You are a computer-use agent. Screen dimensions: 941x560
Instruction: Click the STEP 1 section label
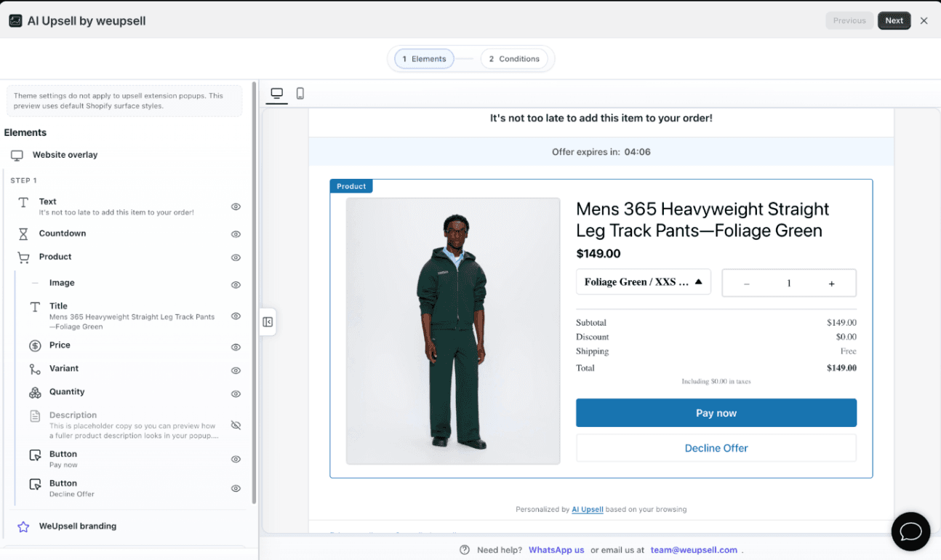[x=23, y=180]
